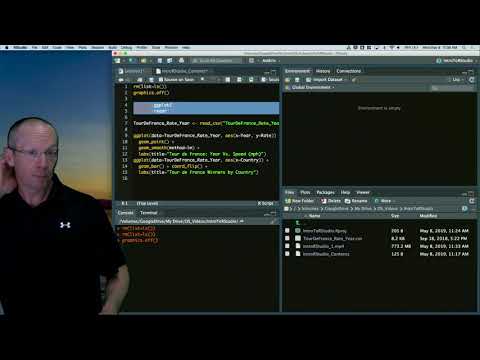Click the project directory icon at breadcrumb end
480x360 pixels.
pos(464,209)
